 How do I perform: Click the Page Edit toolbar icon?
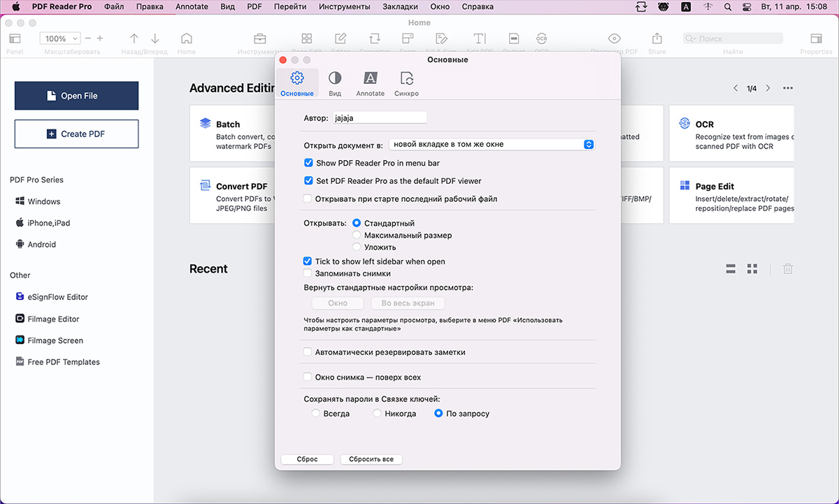(307, 38)
